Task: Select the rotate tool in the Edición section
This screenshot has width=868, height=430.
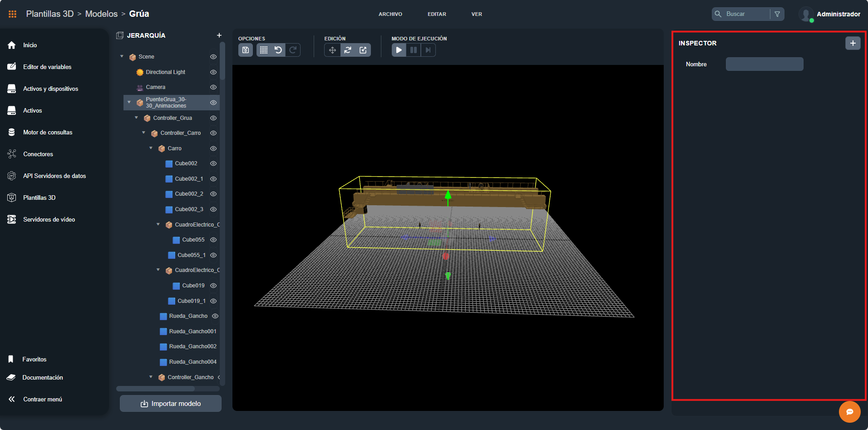Action: point(347,50)
